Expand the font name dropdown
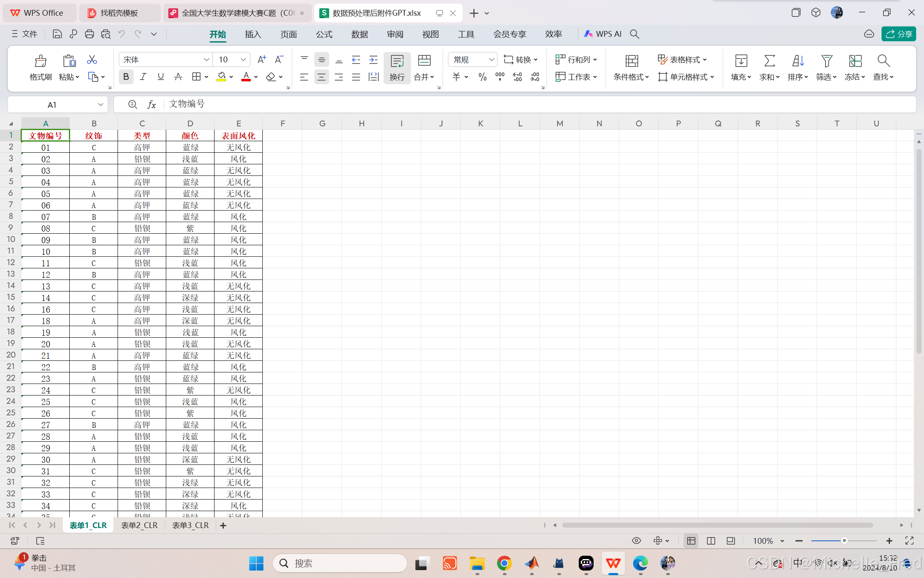 (x=206, y=60)
